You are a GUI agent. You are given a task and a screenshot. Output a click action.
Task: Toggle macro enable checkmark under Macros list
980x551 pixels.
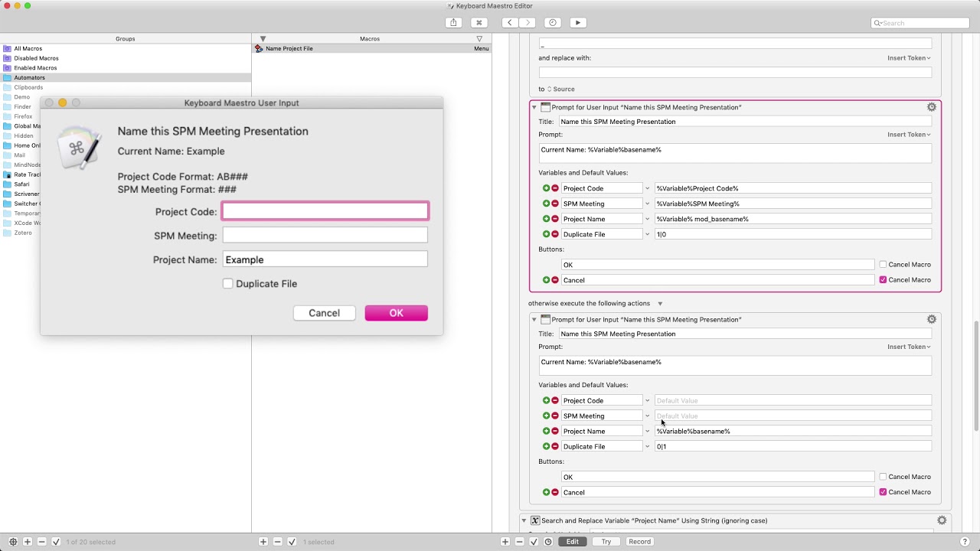tap(292, 542)
